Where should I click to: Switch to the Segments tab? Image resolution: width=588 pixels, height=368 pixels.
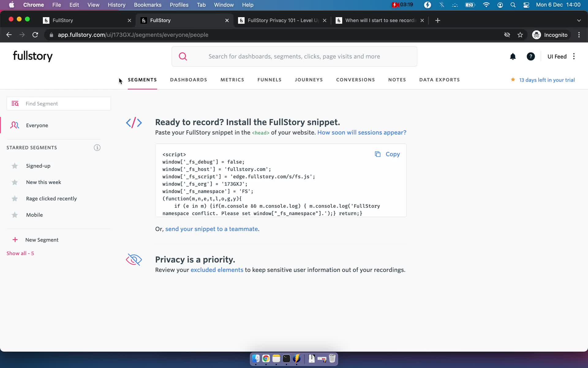(x=142, y=80)
